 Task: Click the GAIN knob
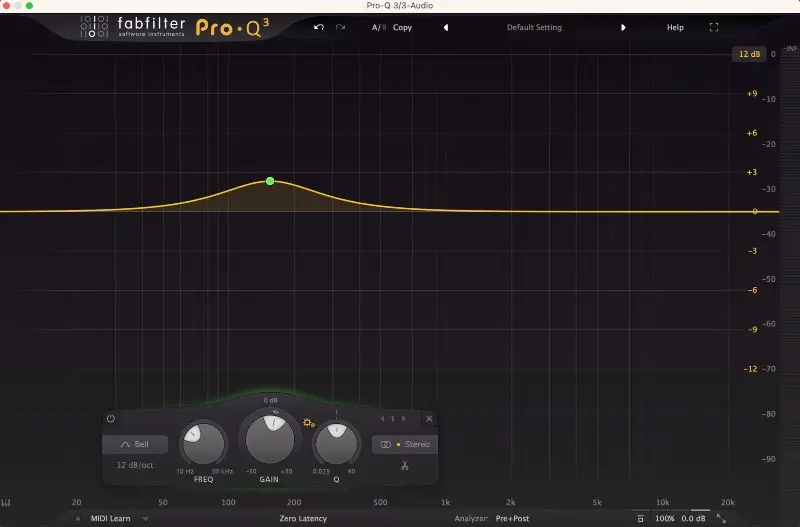point(270,440)
